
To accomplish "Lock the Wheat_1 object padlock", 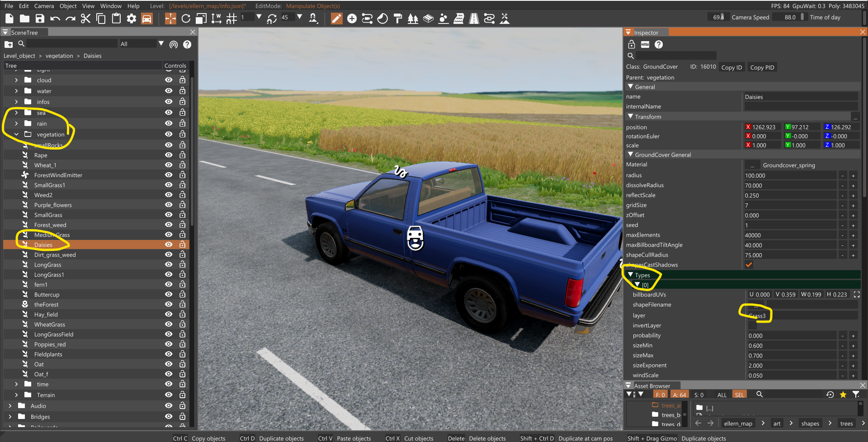I will tap(182, 165).
